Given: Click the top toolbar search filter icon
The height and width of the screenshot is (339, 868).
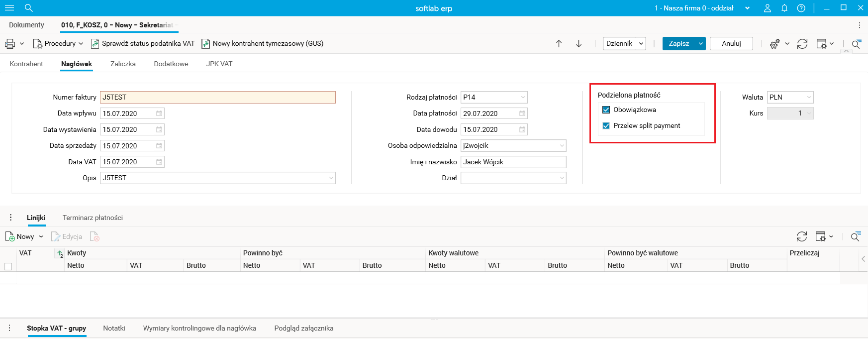Looking at the screenshot, I should (x=856, y=44).
